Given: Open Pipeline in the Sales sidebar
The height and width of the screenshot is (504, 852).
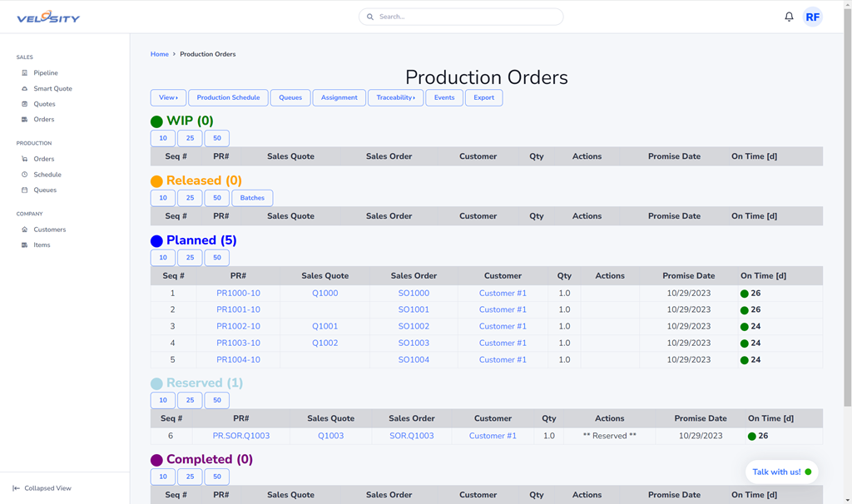Looking at the screenshot, I should [x=46, y=73].
